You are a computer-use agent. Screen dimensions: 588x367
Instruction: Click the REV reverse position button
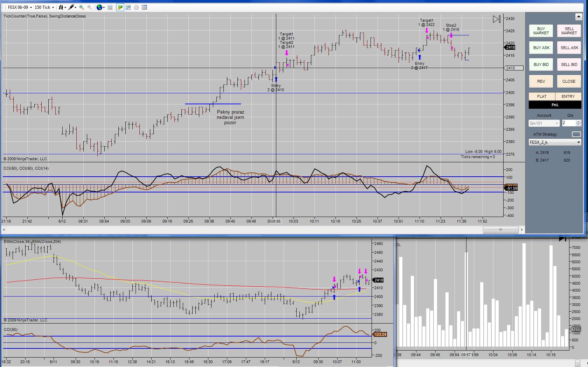click(541, 81)
